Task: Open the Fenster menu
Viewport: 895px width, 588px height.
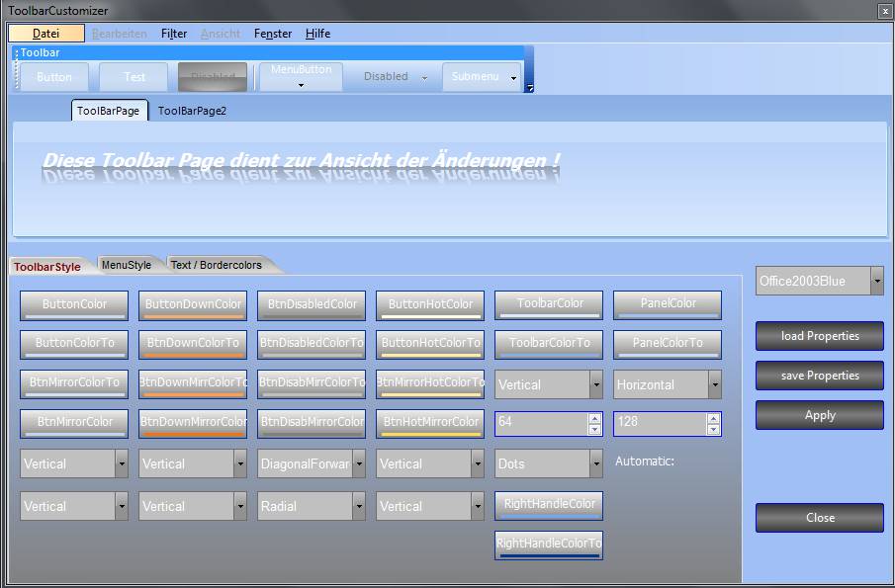Action: (x=273, y=34)
